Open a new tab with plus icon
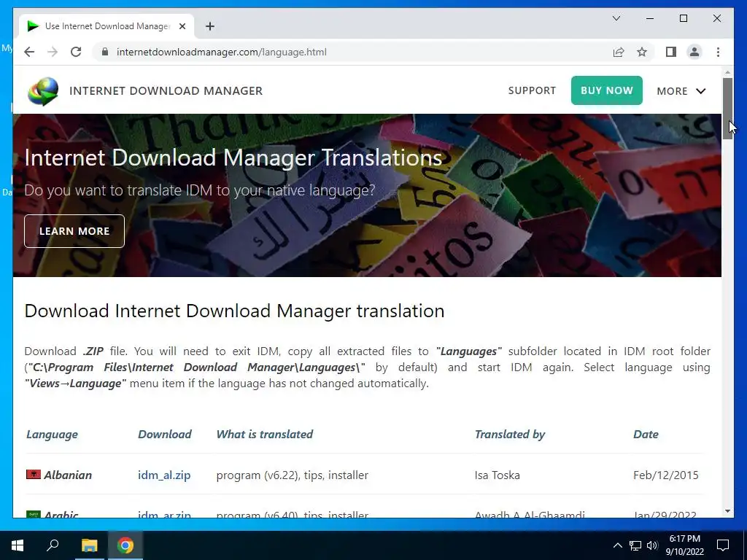This screenshot has width=747, height=560. (210, 26)
